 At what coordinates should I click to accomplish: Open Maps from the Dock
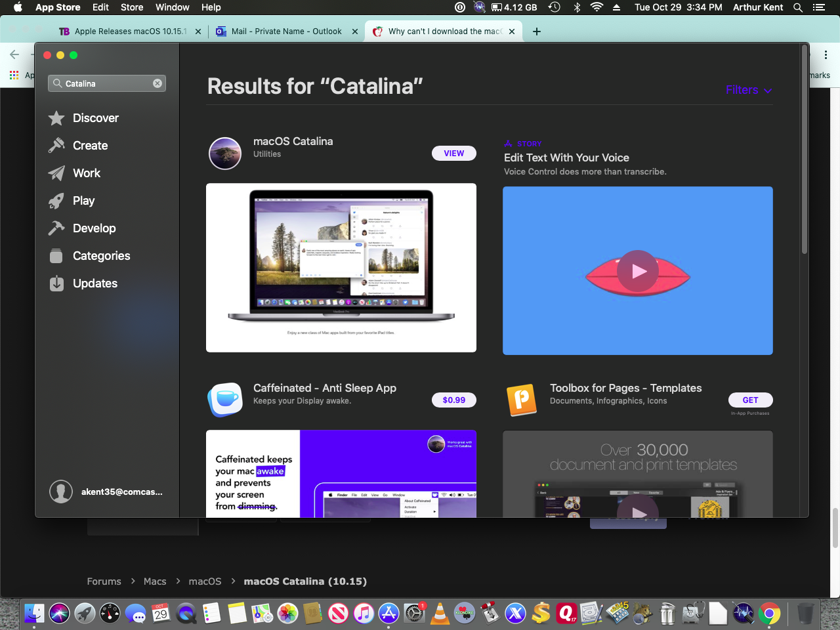(x=262, y=614)
